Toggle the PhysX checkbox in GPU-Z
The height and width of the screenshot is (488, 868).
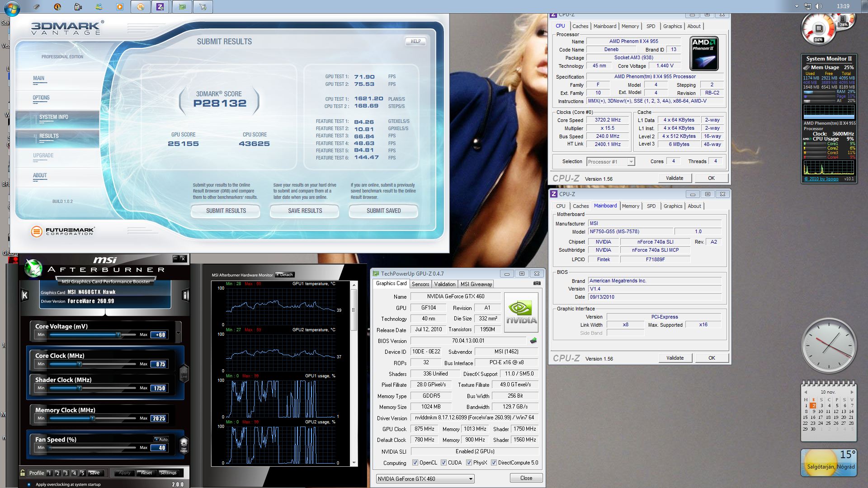[x=469, y=463]
